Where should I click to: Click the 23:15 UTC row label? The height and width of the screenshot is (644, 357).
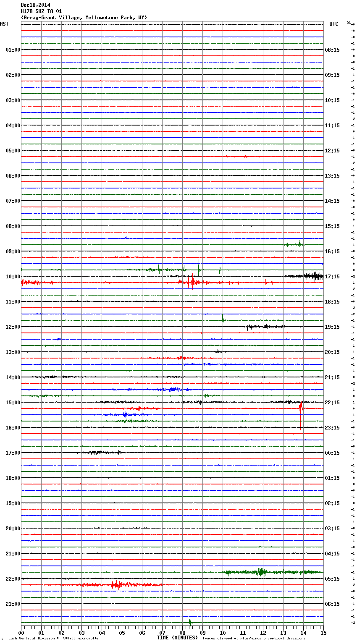coord(332,428)
